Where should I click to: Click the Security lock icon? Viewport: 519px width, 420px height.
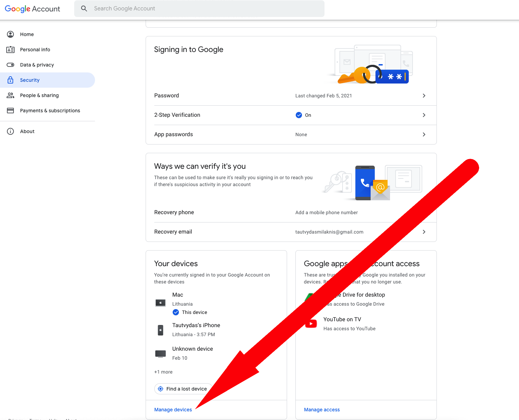coord(10,80)
